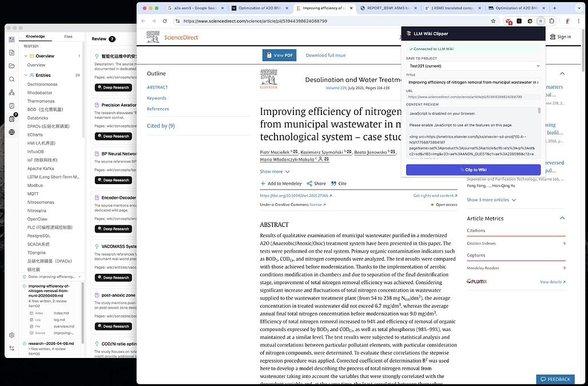The height and width of the screenshot is (386, 588).
Task: Expand Show 3 more articles
Action: (x=491, y=200)
